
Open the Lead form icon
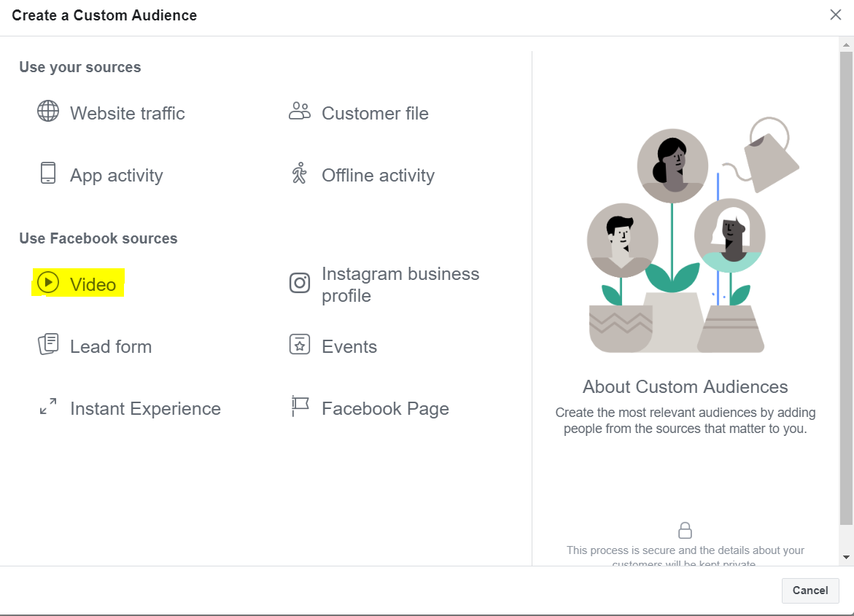[x=48, y=345]
